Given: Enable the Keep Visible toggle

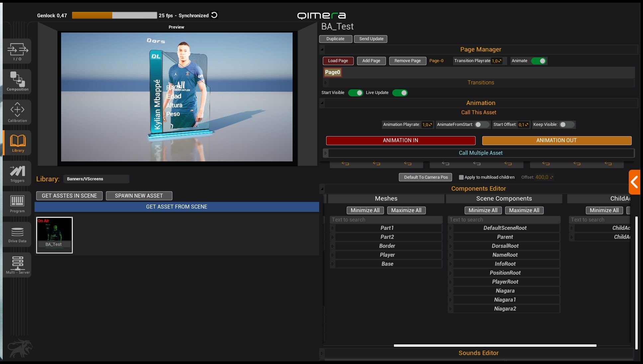Looking at the screenshot, I should (x=566, y=125).
